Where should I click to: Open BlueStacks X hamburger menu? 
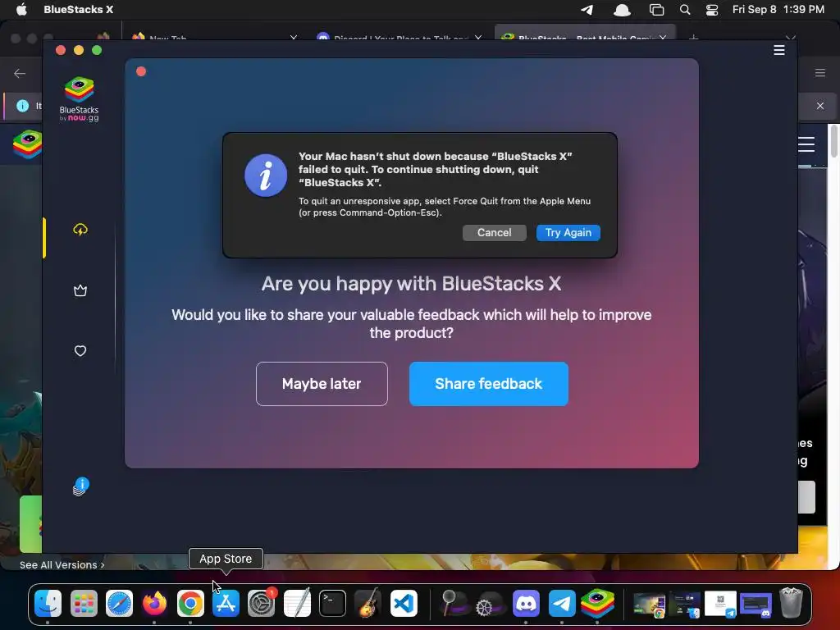coord(779,50)
